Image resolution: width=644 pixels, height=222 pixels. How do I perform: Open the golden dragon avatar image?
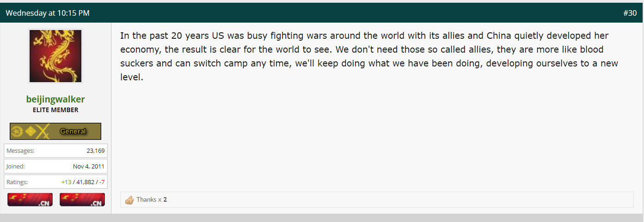(55, 56)
